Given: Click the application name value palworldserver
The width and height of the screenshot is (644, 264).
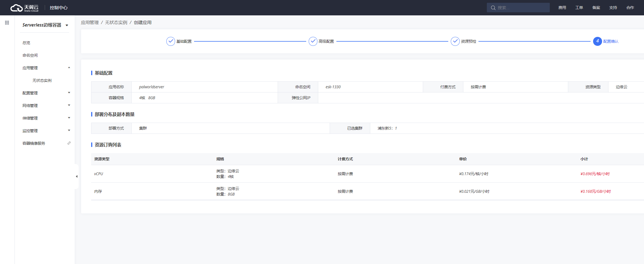Looking at the screenshot, I should point(152,87).
